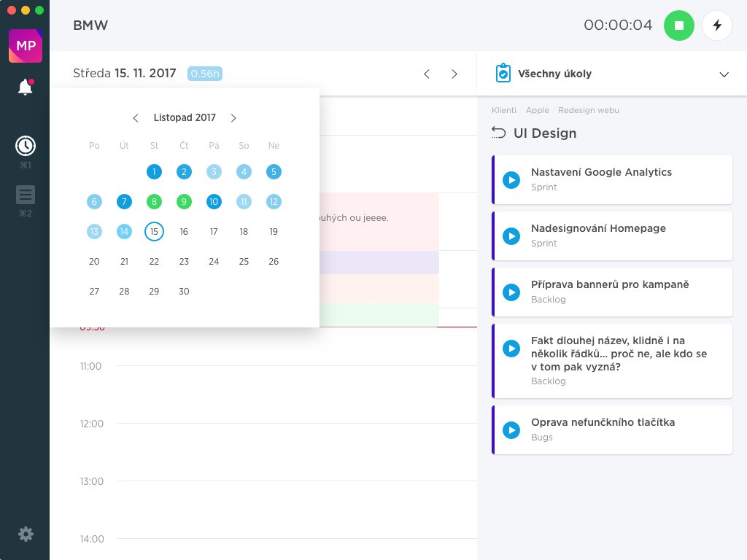
Task: Select day 10 in the calendar
Action: [214, 202]
